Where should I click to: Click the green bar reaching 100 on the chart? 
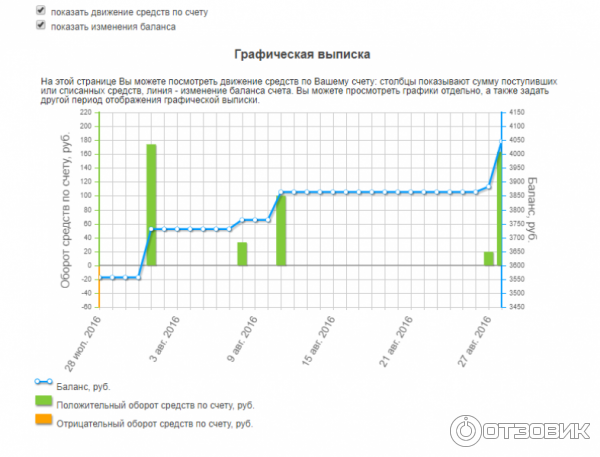[x=281, y=230]
